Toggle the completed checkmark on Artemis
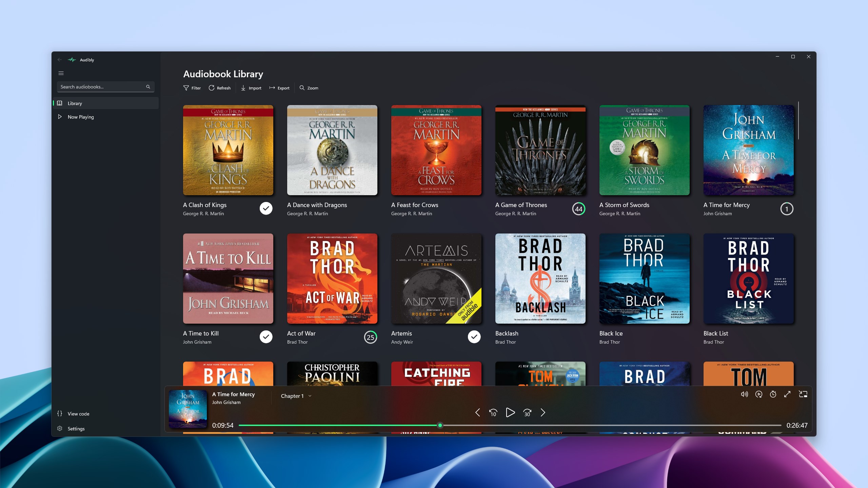 pyautogui.click(x=474, y=337)
